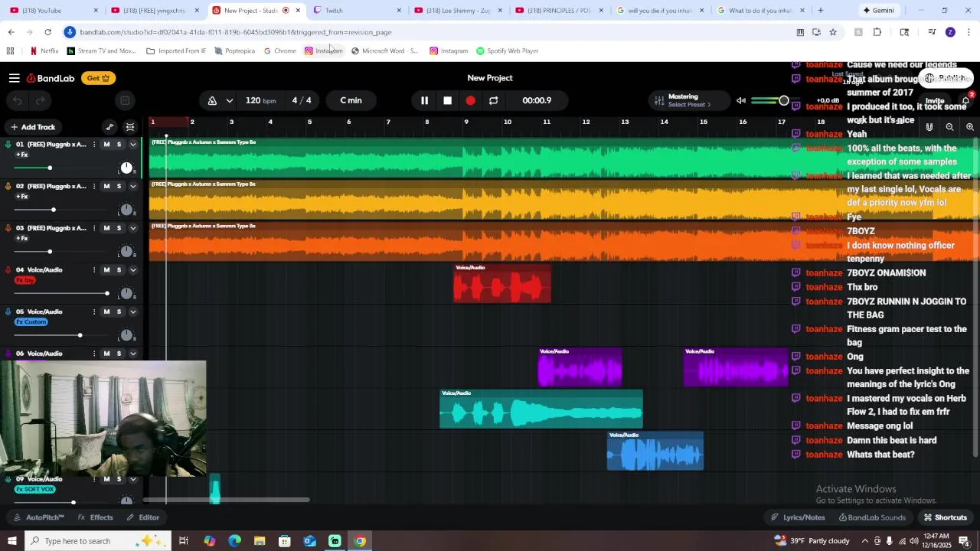Open the AutoPitch tab
Image resolution: width=980 pixels, height=551 pixels.
39,517
